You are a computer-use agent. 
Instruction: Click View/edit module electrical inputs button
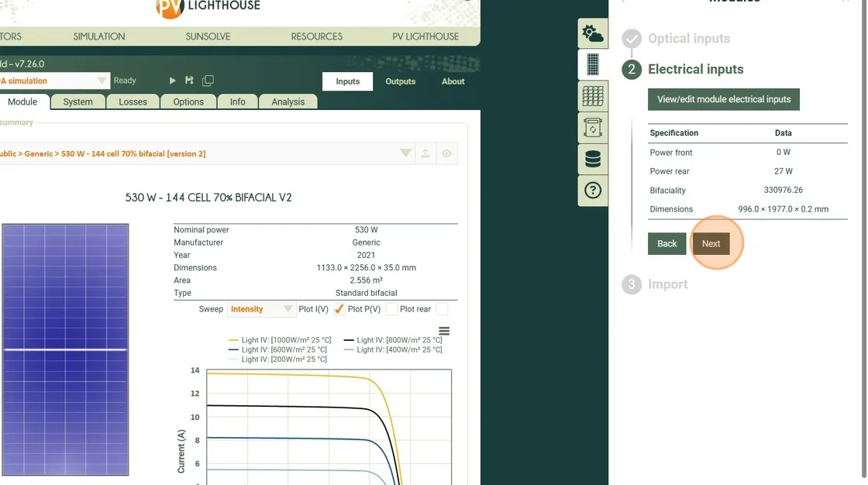coord(723,99)
